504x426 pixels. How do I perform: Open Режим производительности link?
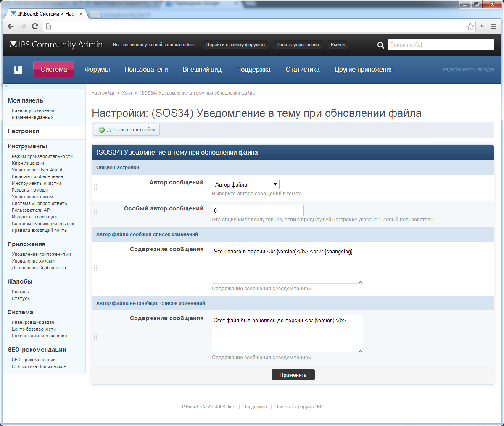tap(42, 156)
